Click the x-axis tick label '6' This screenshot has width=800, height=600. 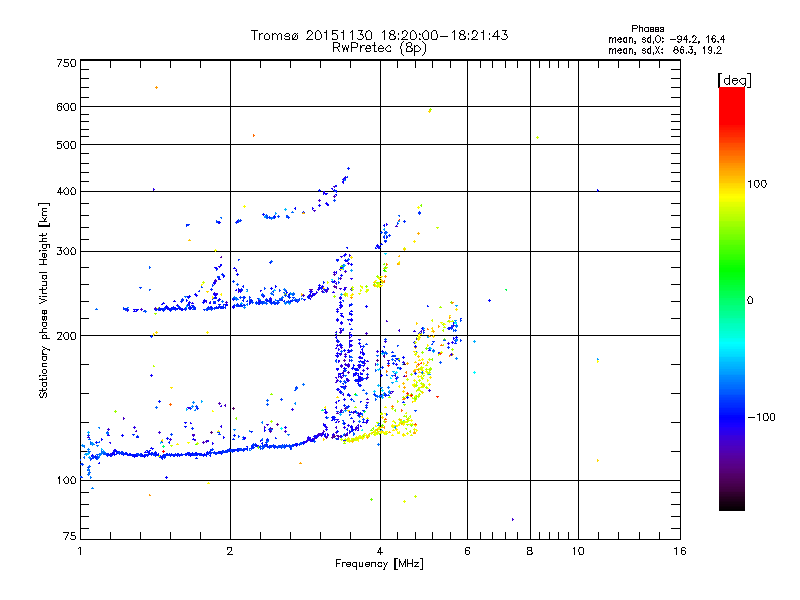tap(467, 551)
